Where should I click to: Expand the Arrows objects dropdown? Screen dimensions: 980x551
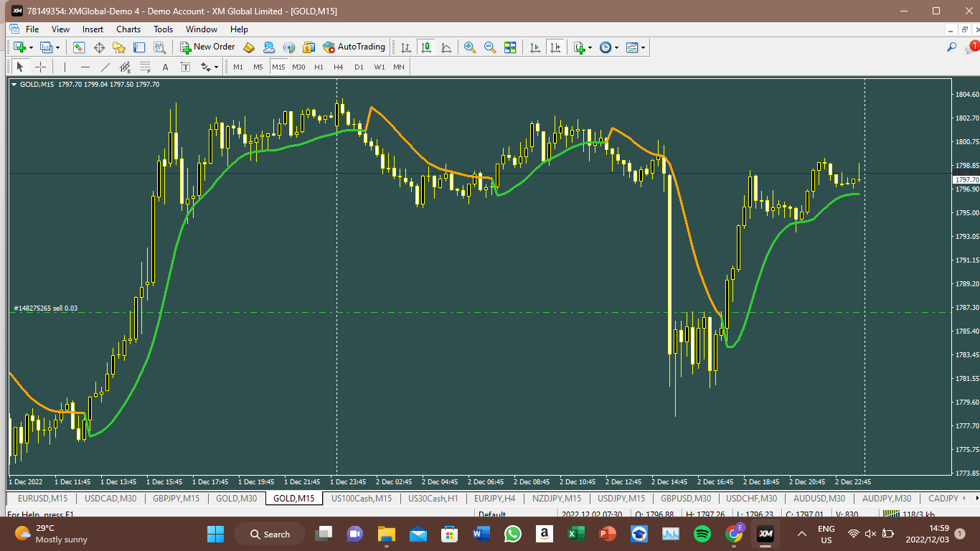click(x=216, y=67)
